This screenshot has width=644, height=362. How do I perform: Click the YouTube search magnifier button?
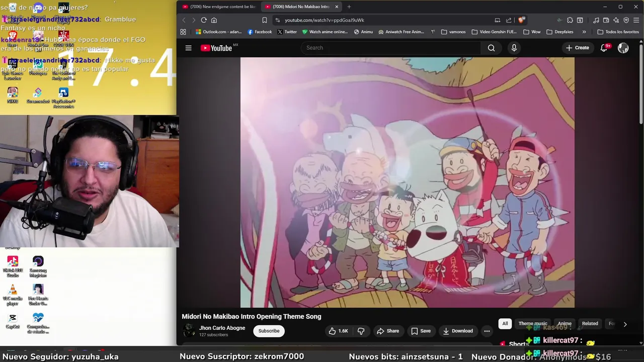(x=491, y=48)
